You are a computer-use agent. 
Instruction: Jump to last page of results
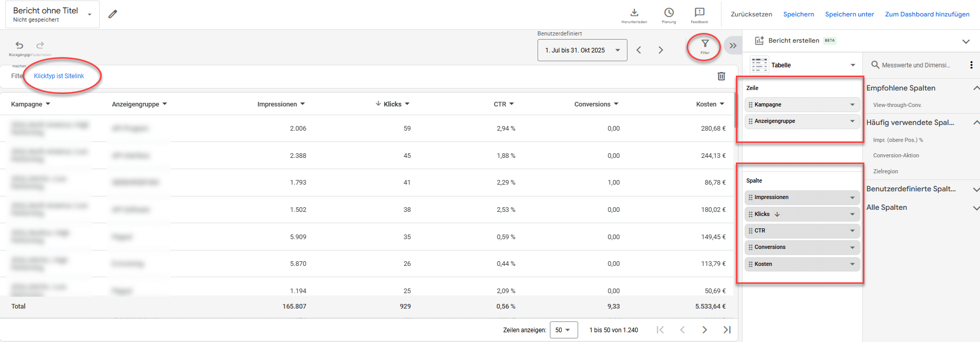[x=727, y=330]
